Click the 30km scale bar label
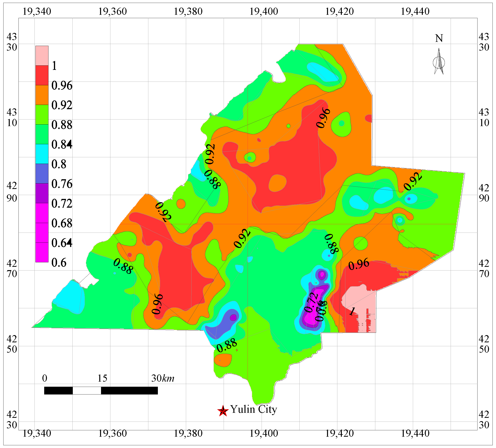 coord(163,378)
